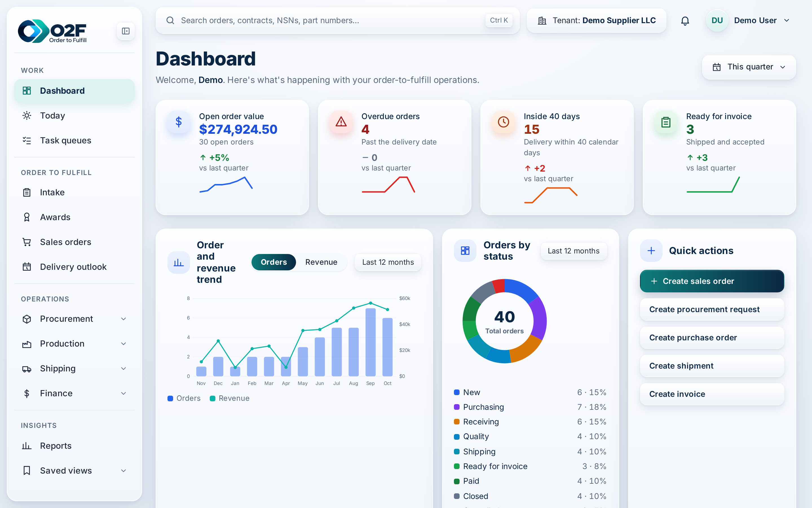
Task: Click the bookmark icon next to Saved views
Action: coord(27,471)
